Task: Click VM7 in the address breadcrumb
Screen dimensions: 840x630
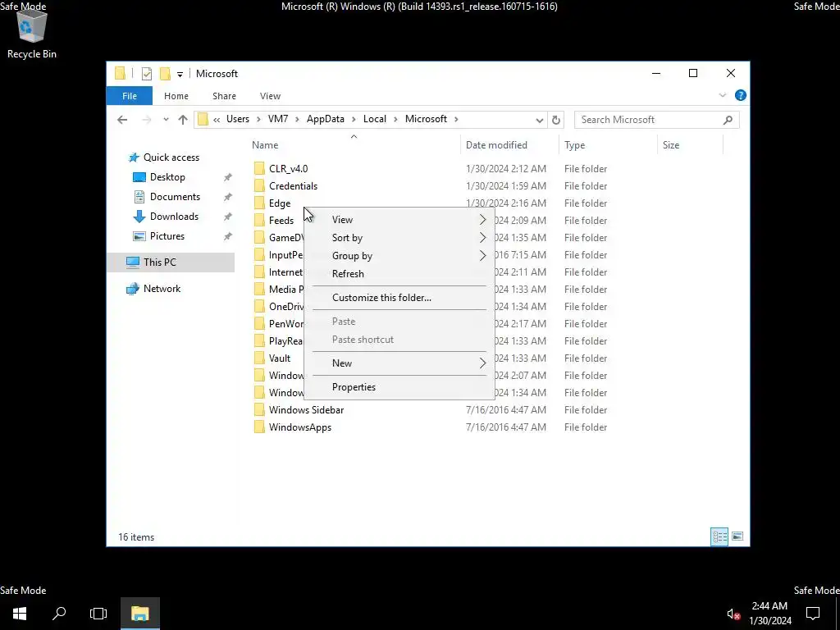Action: [x=278, y=119]
